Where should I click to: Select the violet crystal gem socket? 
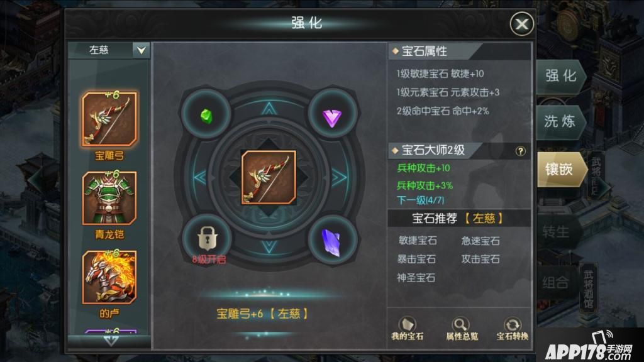pos(332,242)
